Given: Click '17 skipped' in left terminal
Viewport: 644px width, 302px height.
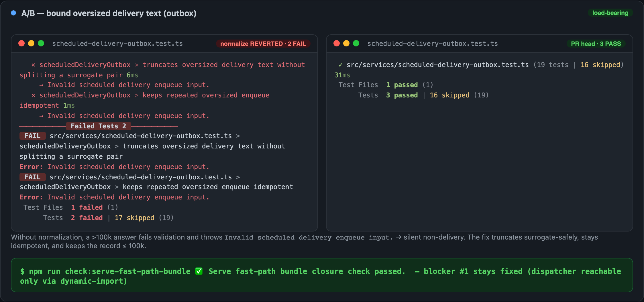Looking at the screenshot, I should pyautogui.click(x=134, y=218).
